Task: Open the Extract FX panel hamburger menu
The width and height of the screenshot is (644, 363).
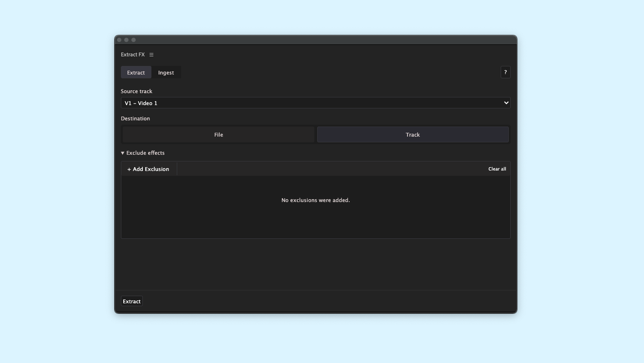Action: (x=151, y=55)
